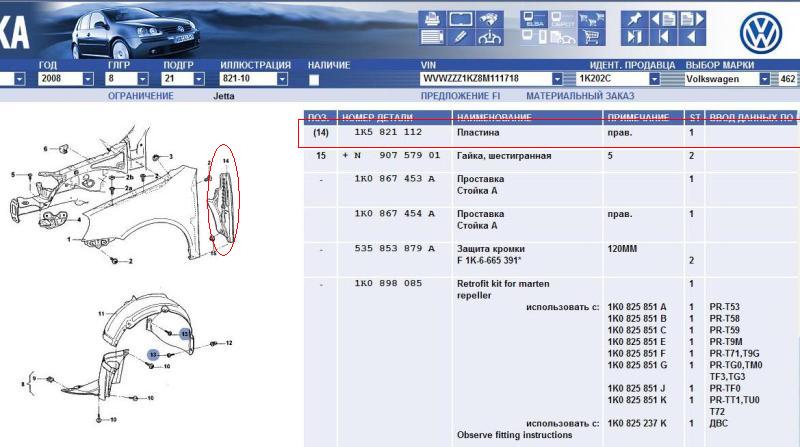This screenshot has height=447, width=800.
Task: Open the ГЛГР 8 dropdown
Action: [x=143, y=79]
